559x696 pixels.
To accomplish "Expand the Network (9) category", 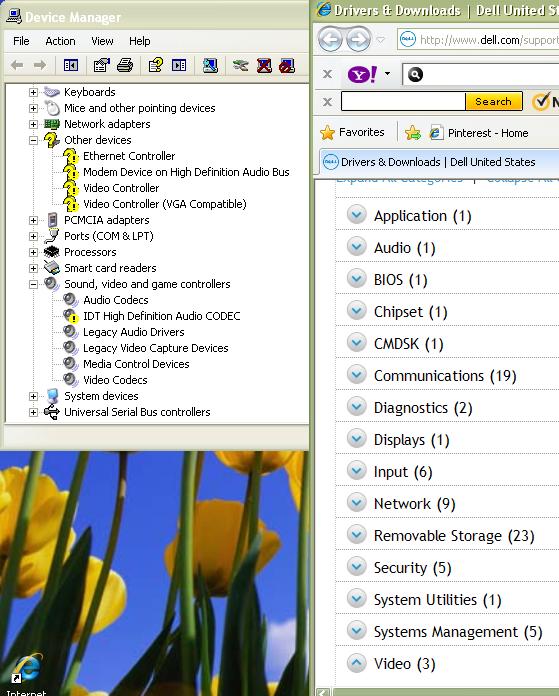I will point(357,503).
